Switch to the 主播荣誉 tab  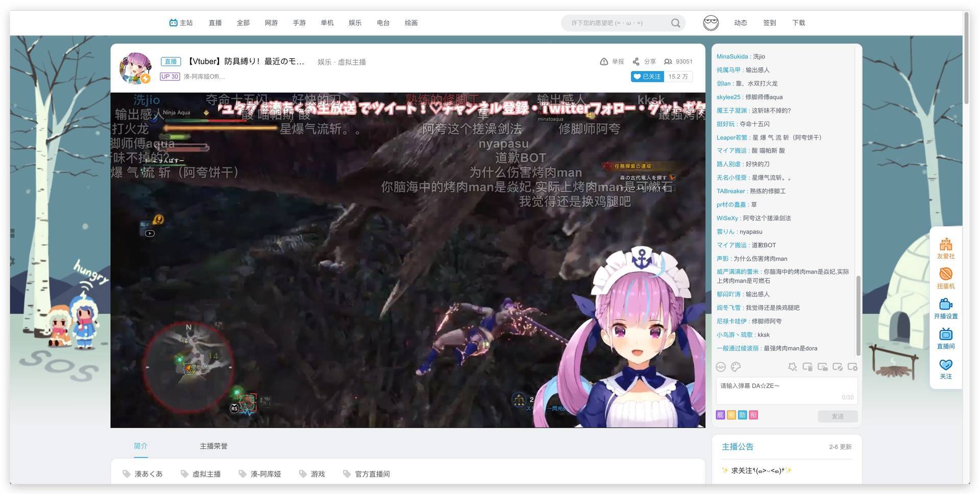click(x=213, y=445)
